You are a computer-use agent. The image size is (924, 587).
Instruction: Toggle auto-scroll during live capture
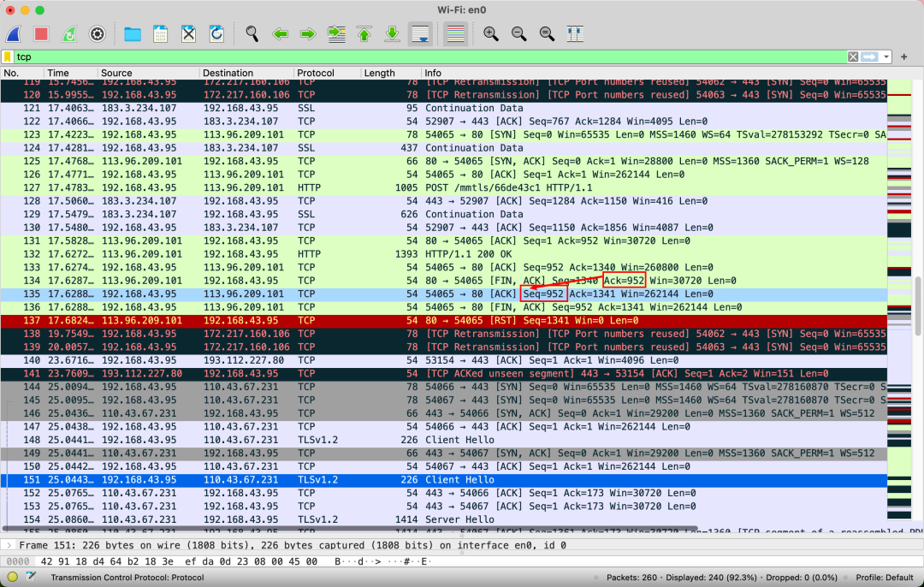420,34
